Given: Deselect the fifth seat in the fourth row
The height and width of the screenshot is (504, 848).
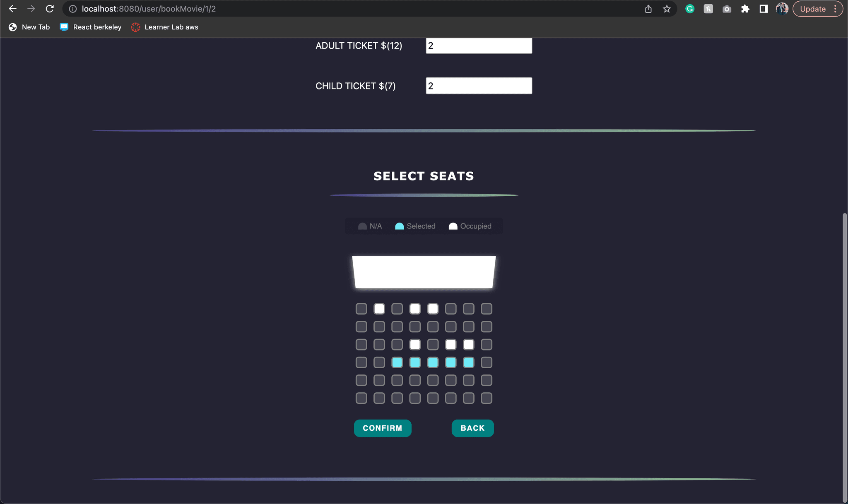Looking at the screenshot, I should coord(433,362).
